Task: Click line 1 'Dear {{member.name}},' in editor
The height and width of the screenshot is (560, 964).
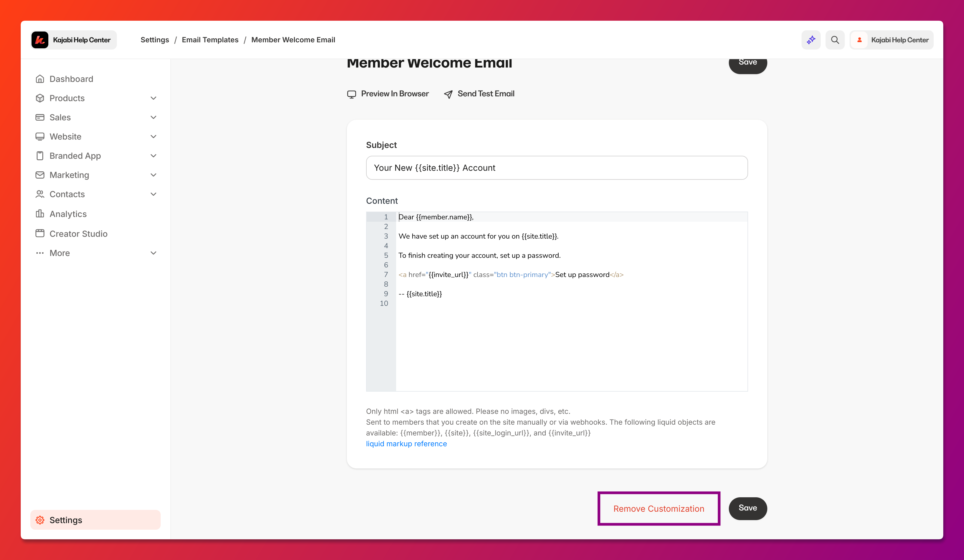Action: 436,217
